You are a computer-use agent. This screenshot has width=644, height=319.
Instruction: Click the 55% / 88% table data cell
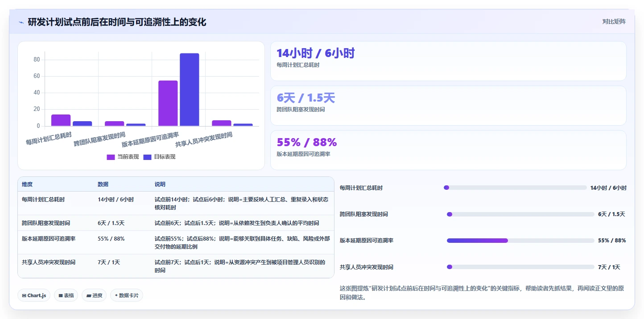pos(111,239)
